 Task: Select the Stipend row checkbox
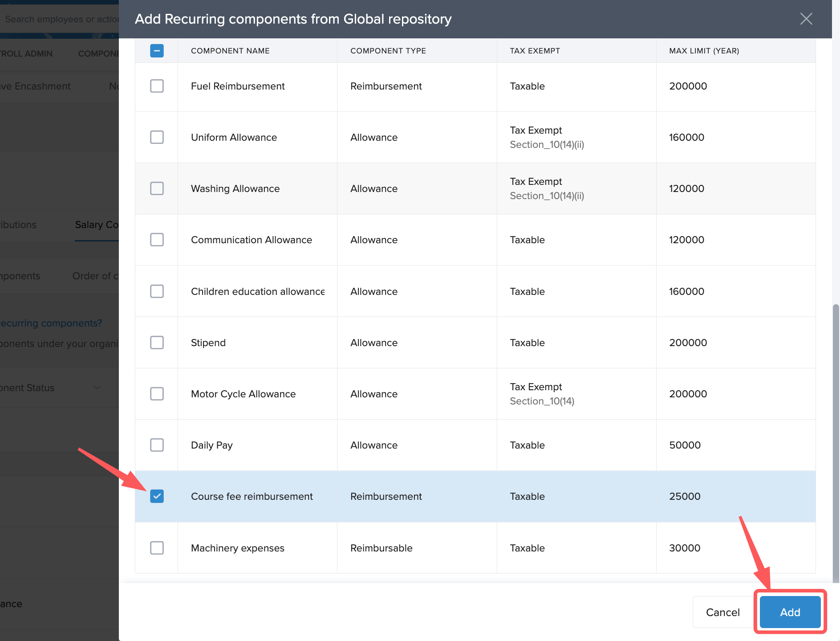point(157,343)
